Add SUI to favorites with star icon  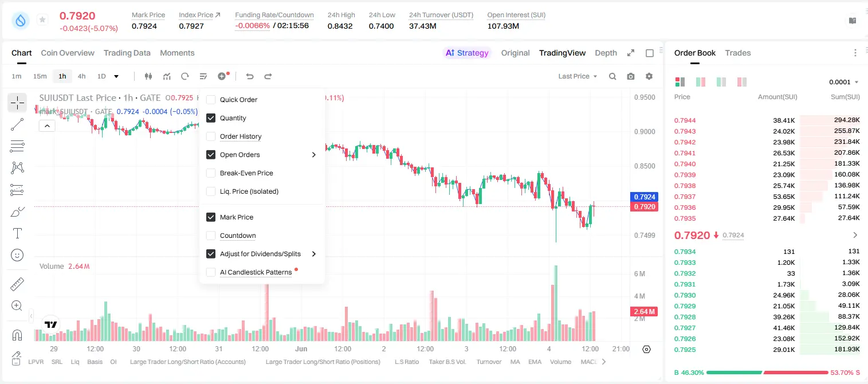42,20
